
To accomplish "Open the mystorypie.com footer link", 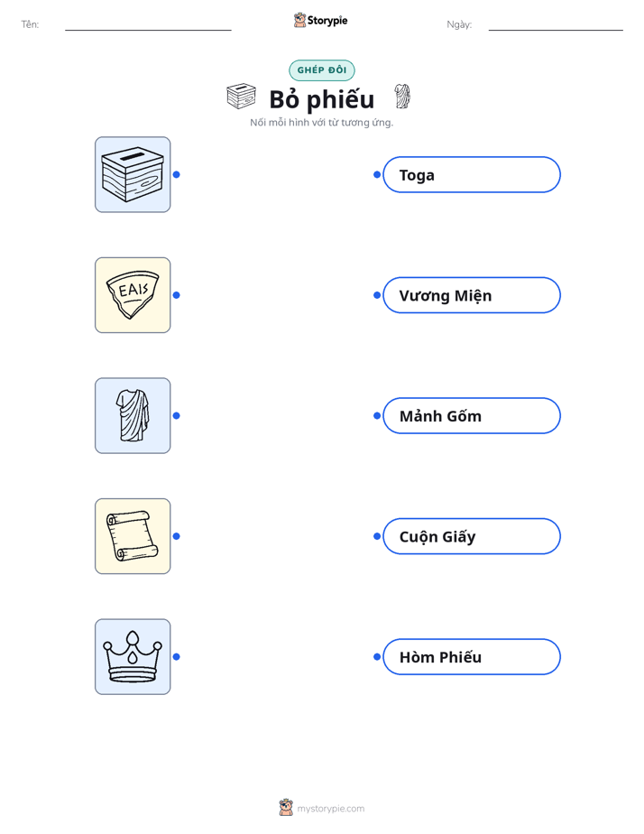I will [x=330, y=809].
